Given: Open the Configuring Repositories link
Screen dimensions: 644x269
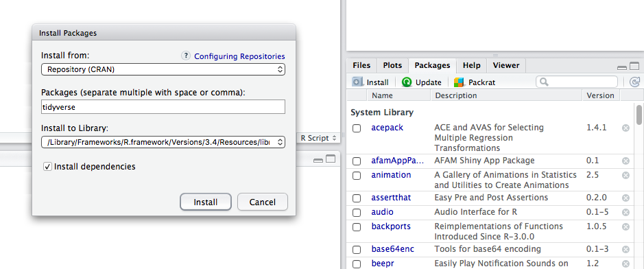Looking at the screenshot, I should 239,56.
